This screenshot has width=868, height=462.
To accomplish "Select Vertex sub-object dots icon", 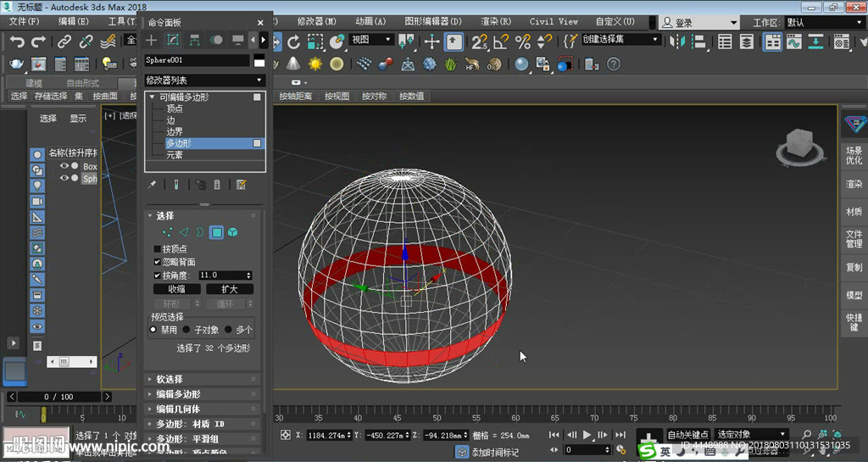I will pyautogui.click(x=167, y=232).
